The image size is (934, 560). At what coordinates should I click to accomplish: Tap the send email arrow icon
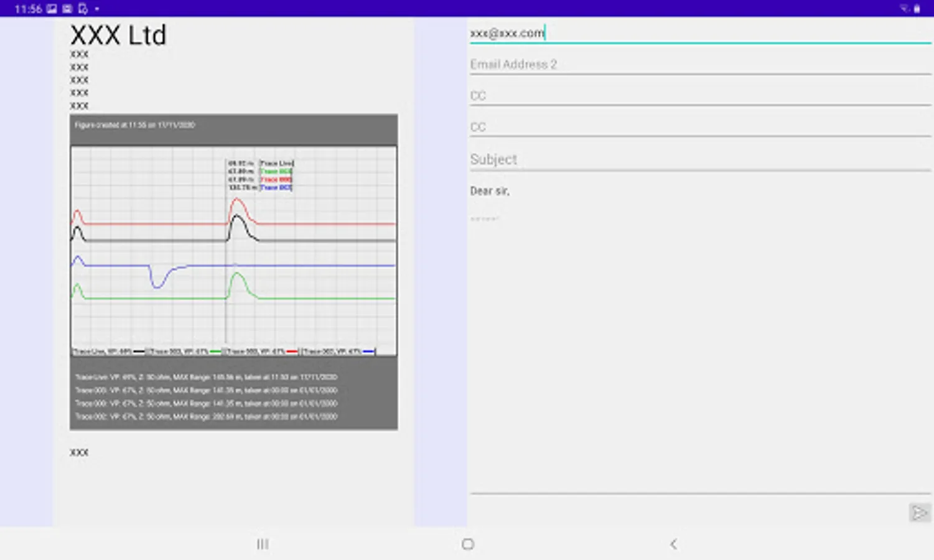click(919, 512)
